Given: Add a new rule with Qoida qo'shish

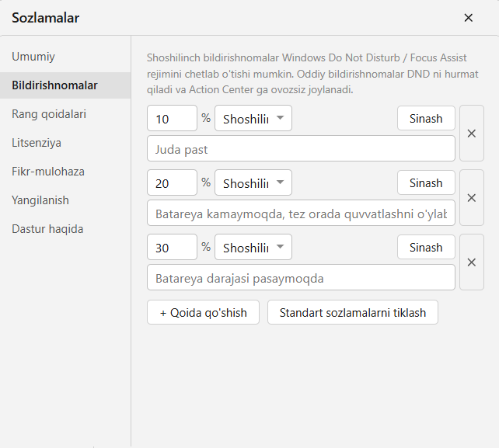Looking at the screenshot, I should click(204, 312).
